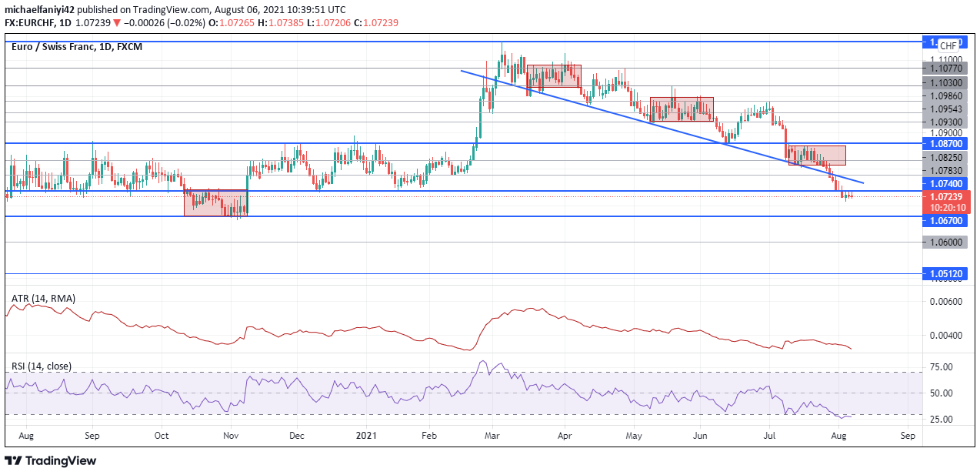Select the shaded rectangle near October-November lows
This screenshot has height=475, width=980.
216,202
